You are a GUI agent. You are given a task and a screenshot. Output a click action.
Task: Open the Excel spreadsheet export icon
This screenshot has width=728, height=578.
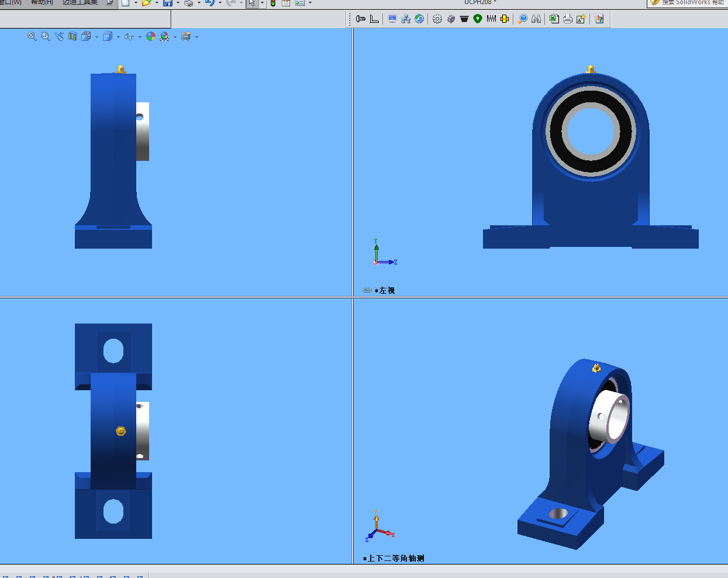pyautogui.click(x=554, y=19)
